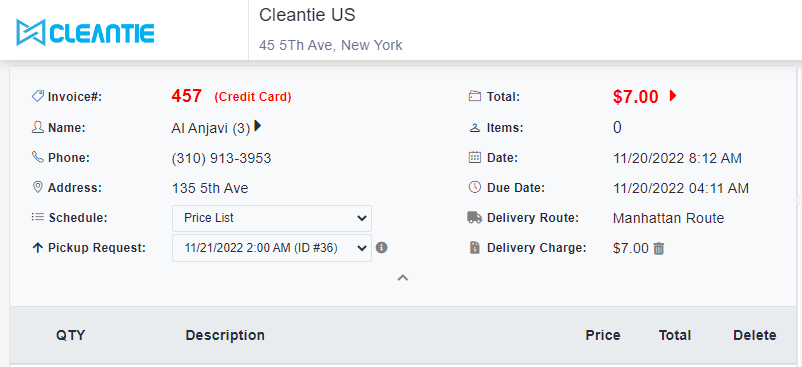Collapse the invoice details with up chevron
Image resolution: width=802 pixels, height=367 pixels.
(403, 278)
